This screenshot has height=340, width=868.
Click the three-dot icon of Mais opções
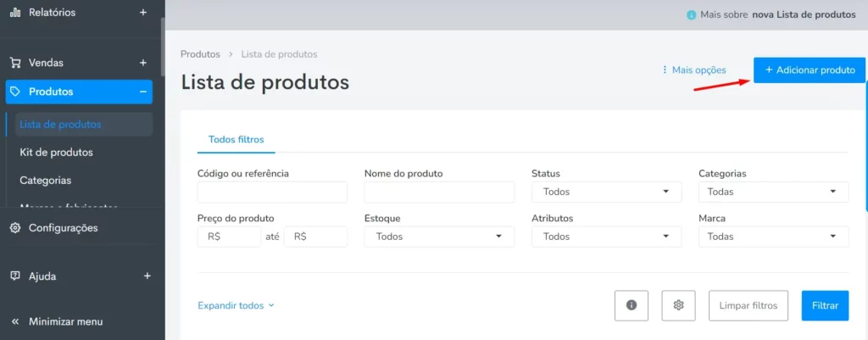point(665,70)
